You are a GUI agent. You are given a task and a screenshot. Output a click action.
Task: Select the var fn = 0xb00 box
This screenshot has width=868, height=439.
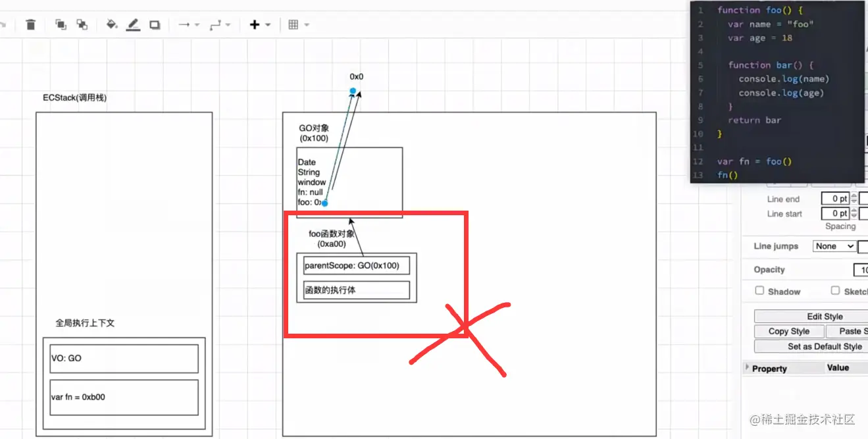click(x=124, y=398)
